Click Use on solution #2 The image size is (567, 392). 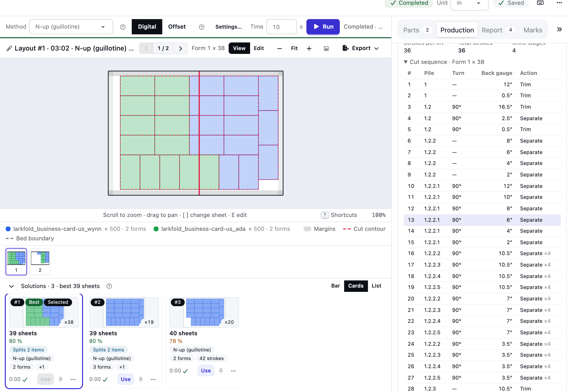coord(126,379)
